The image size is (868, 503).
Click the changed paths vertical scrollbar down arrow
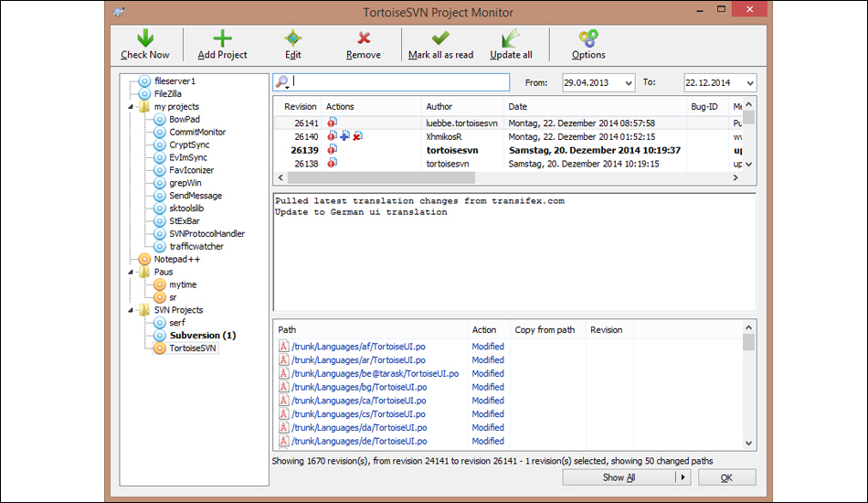[x=749, y=444]
